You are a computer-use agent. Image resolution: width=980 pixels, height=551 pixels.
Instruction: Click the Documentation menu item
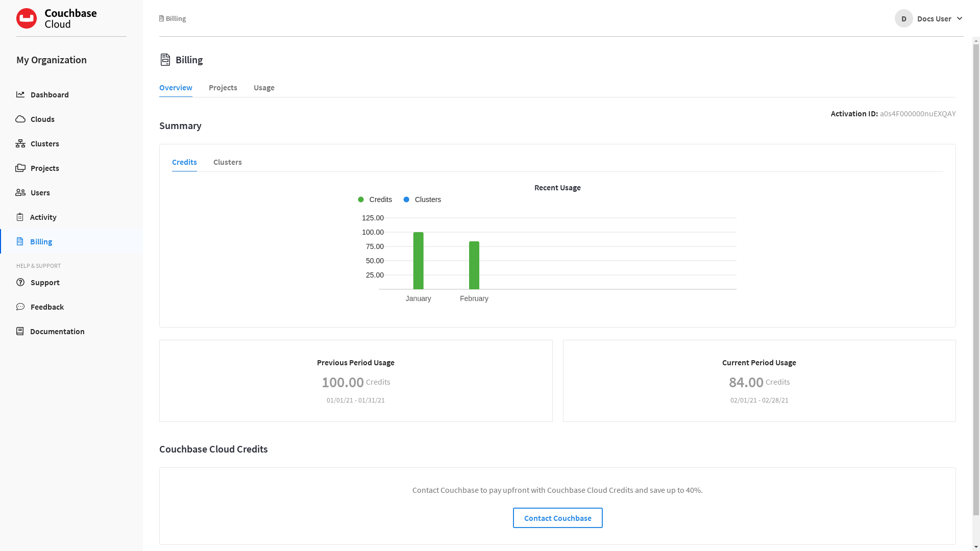[x=57, y=331]
